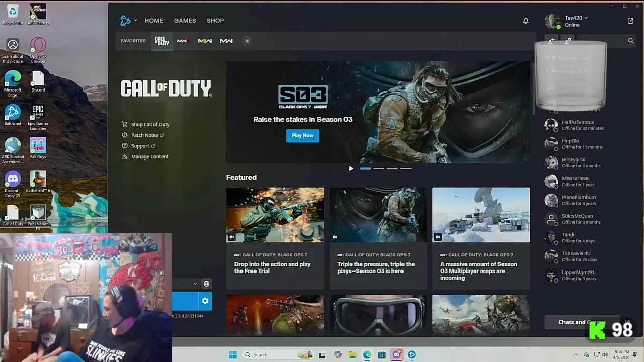Open Recycle Bin on desktop
Screen dimensions: 644x362
pyautogui.click(x=13, y=14)
